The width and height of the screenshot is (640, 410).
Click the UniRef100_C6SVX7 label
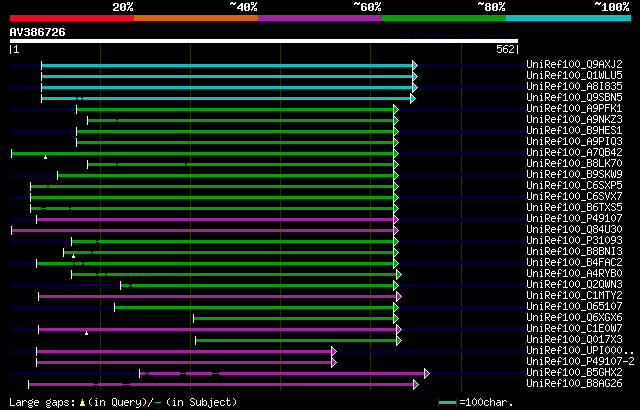[x=574, y=197]
